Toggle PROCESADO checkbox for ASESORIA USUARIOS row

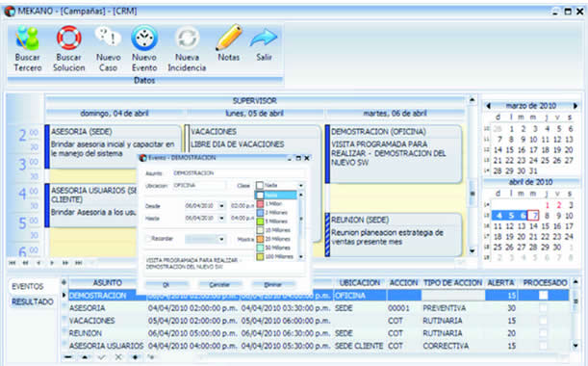[543, 346]
